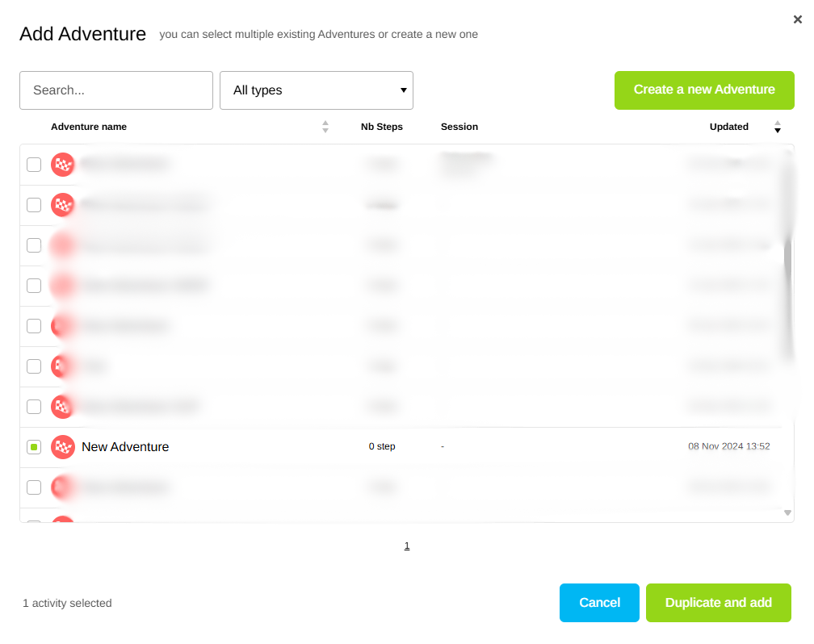The width and height of the screenshot is (814, 644).
Task: Focus the Search text field
Action: [x=116, y=90]
